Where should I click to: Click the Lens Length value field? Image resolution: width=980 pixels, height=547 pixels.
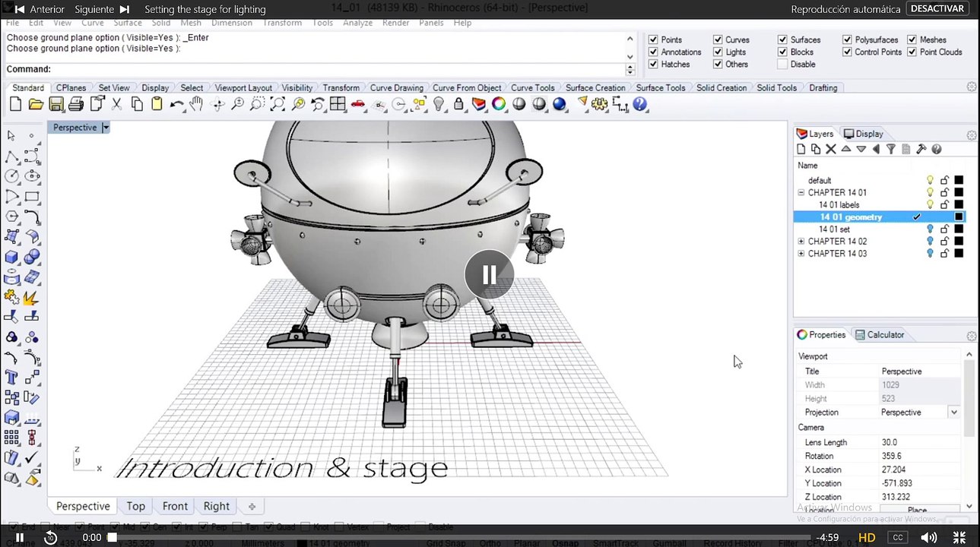point(920,442)
